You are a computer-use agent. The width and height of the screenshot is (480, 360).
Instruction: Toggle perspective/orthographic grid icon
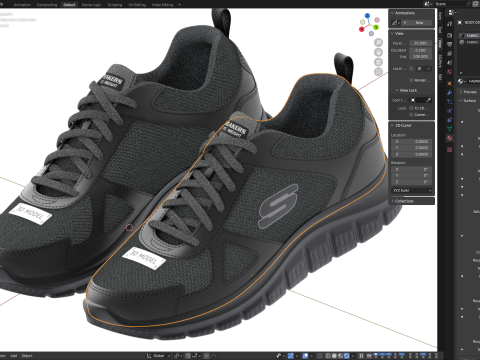(x=378, y=72)
